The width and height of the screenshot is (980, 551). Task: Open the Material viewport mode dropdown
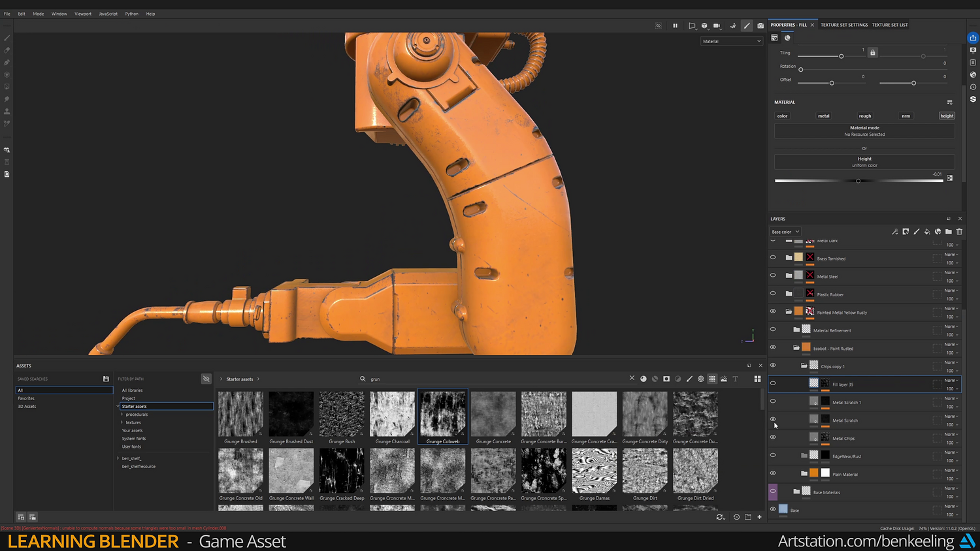pyautogui.click(x=732, y=41)
